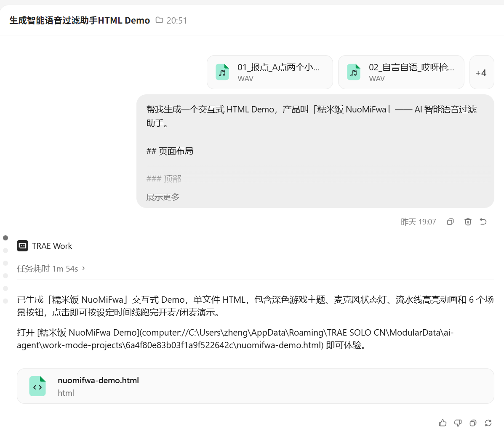Jump to the first dark timeline dot
The image size is (504, 432).
coord(5,238)
